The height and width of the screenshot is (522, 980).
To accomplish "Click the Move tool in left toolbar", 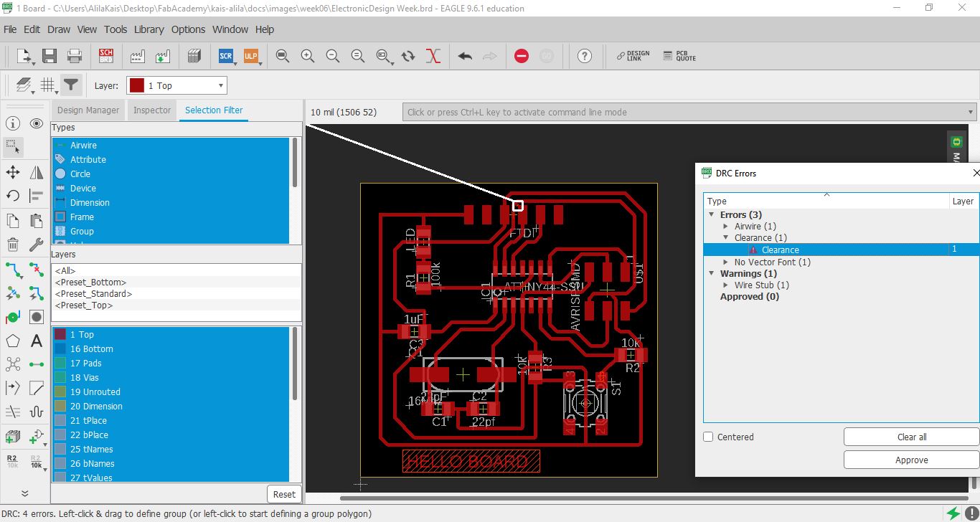I will (13, 172).
